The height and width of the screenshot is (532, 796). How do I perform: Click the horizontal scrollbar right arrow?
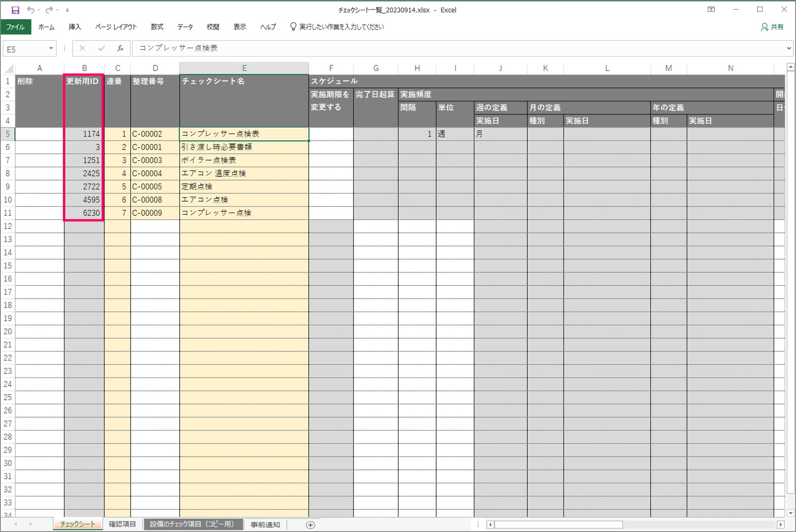tap(780, 525)
